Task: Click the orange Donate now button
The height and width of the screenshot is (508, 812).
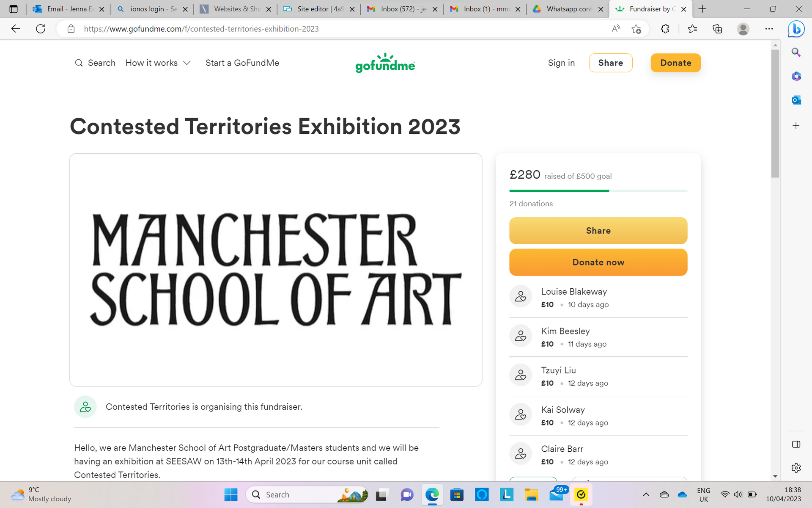Action: click(x=598, y=262)
